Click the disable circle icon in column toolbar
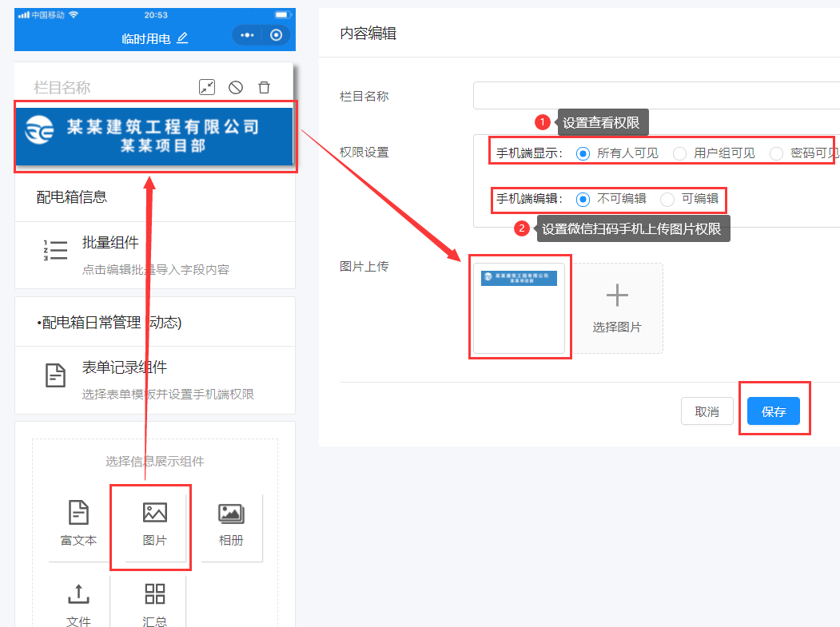 tap(237, 87)
